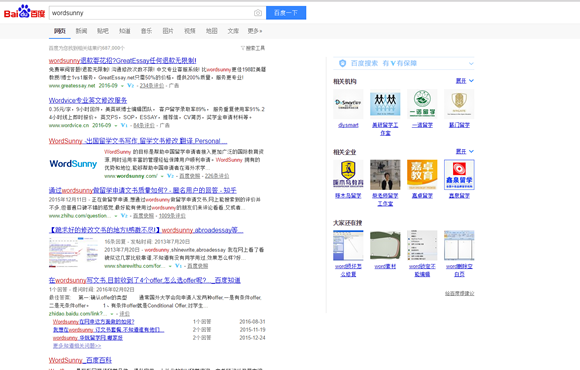The image size is (580, 370).
Task: Click the Baidu paw logo
Action: pos(24,12)
